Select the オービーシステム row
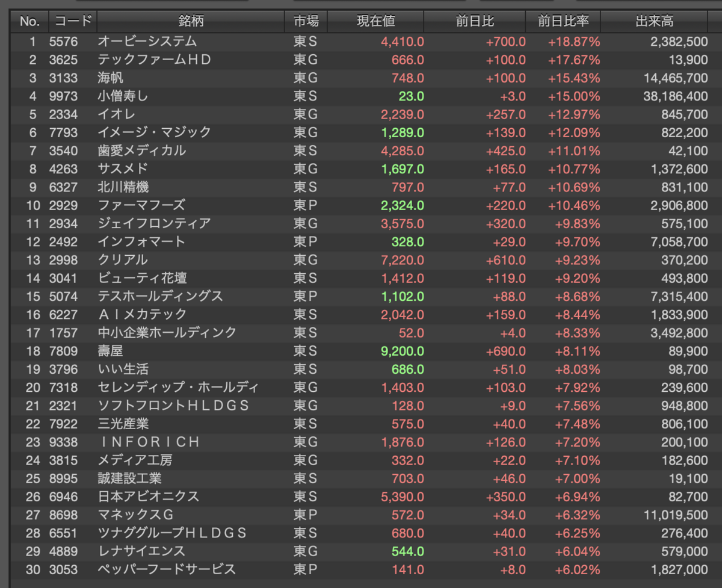 pos(360,42)
